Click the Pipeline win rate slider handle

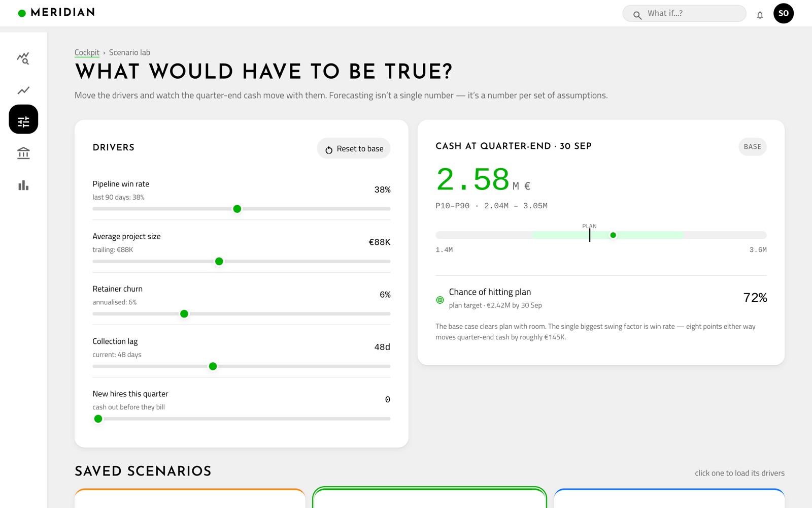coord(237,209)
